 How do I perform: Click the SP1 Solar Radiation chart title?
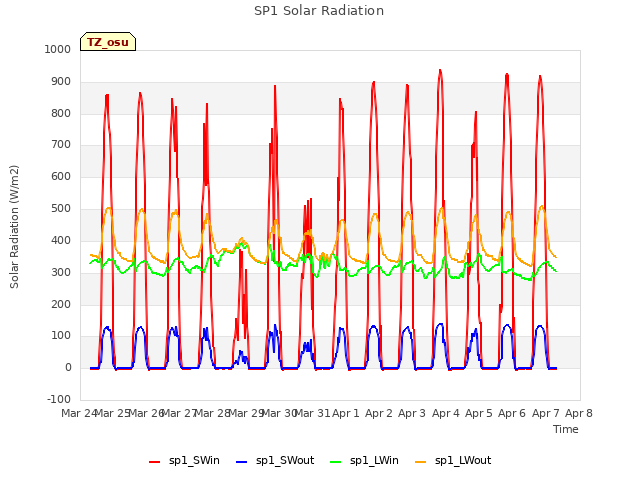click(319, 11)
